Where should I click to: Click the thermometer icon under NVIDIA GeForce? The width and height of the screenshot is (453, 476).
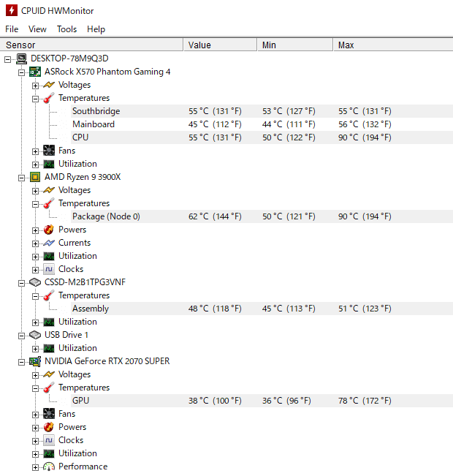49,388
